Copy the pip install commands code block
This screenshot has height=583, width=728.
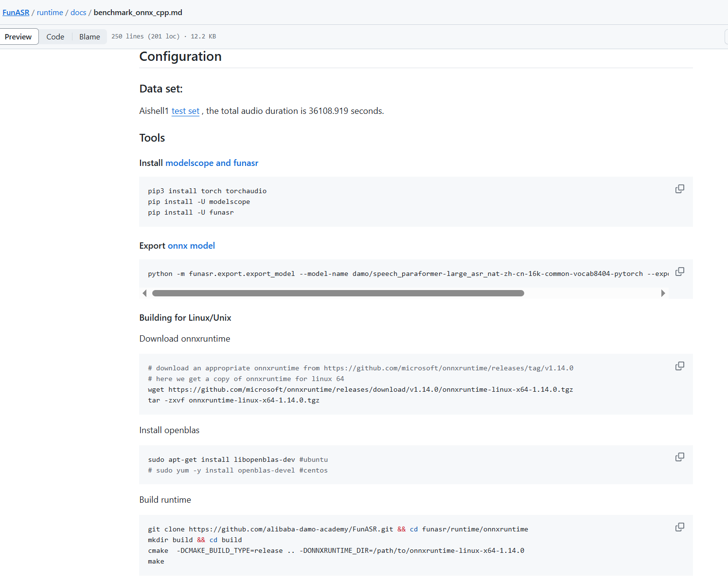[x=679, y=189]
